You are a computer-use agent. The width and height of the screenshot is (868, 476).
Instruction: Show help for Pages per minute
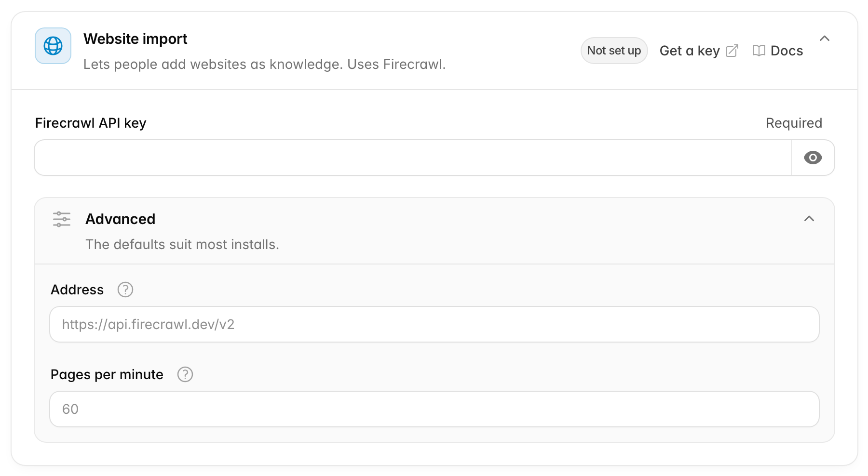(185, 374)
